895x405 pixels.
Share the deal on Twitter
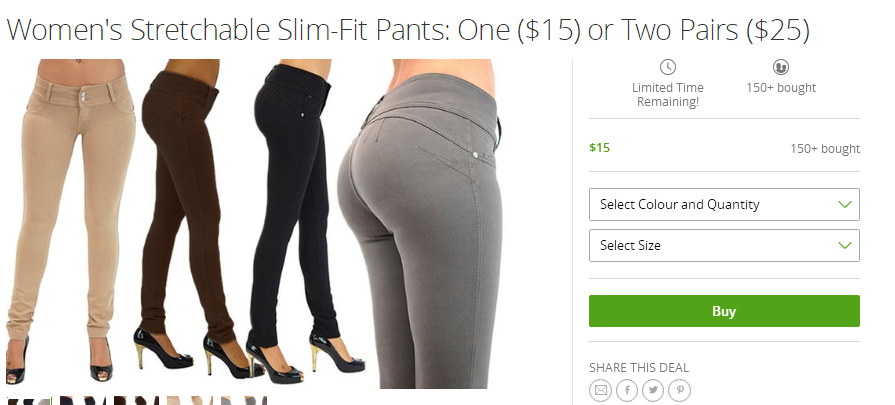coord(653,390)
